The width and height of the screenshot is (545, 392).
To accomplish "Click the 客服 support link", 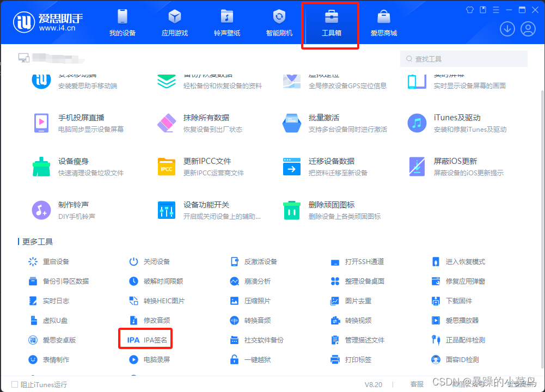I will click(417, 384).
